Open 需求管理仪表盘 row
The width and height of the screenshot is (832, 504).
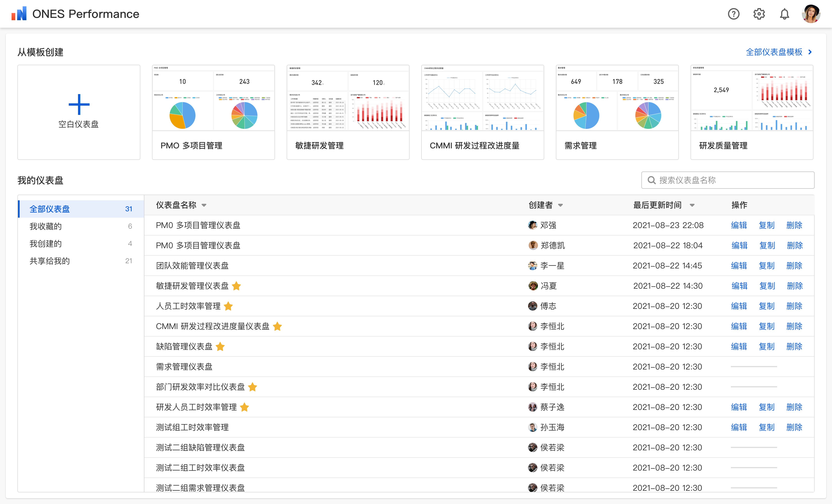point(479,367)
